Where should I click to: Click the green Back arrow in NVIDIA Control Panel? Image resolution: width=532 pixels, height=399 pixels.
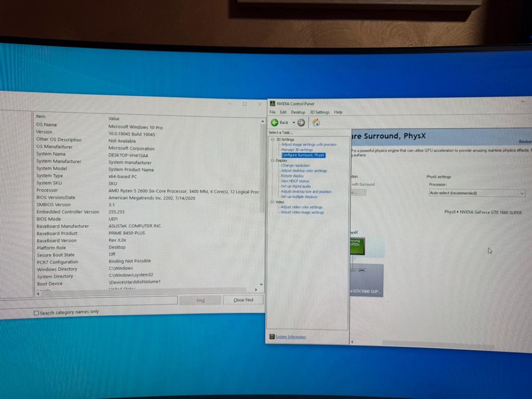(x=274, y=123)
